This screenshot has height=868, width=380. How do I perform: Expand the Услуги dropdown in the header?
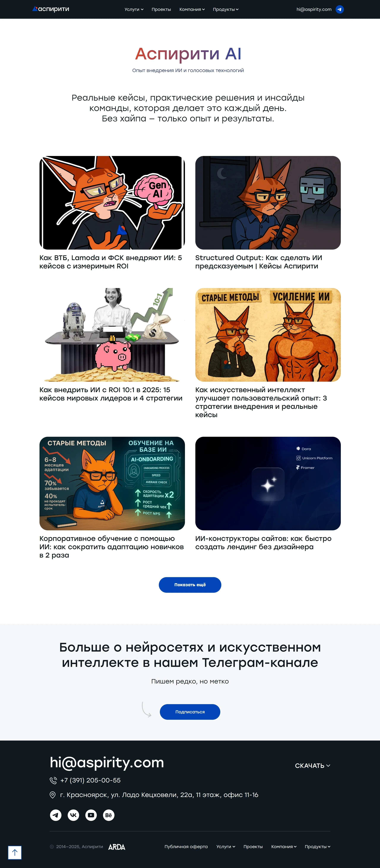click(134, 10)
